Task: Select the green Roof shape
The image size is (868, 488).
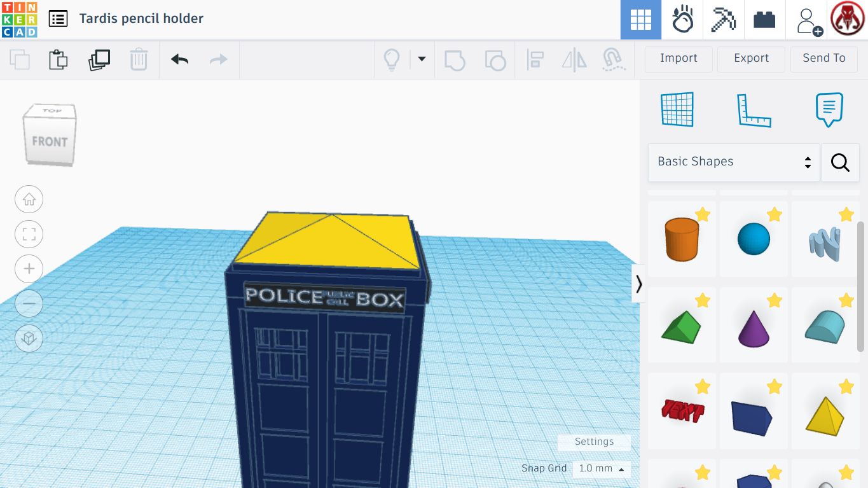Action: [x=682, y=326]
